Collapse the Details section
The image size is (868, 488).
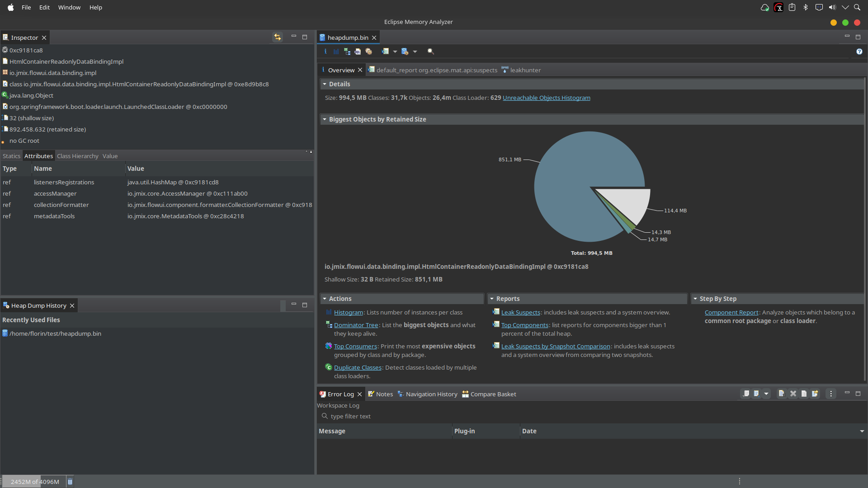[x=325, y=84]
